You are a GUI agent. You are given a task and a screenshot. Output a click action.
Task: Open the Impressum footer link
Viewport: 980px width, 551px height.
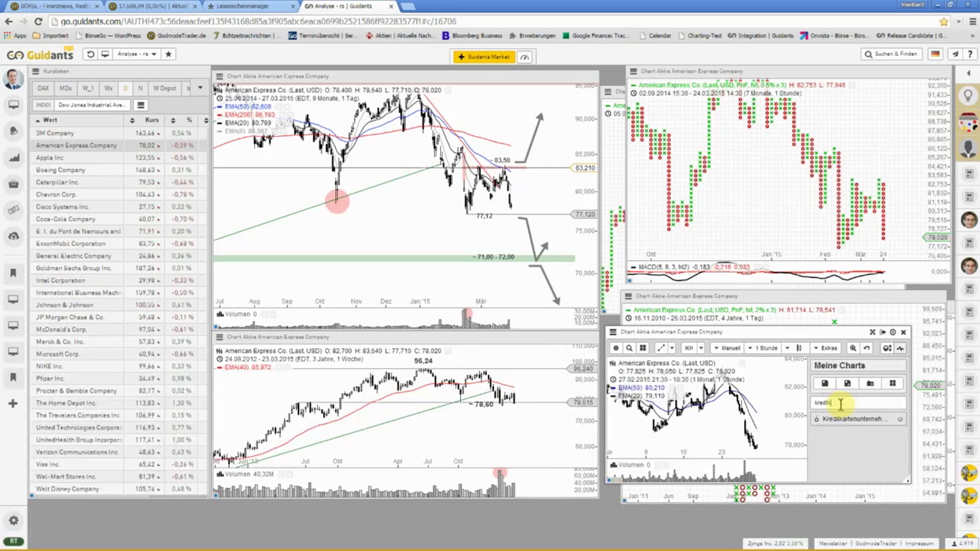919,543
